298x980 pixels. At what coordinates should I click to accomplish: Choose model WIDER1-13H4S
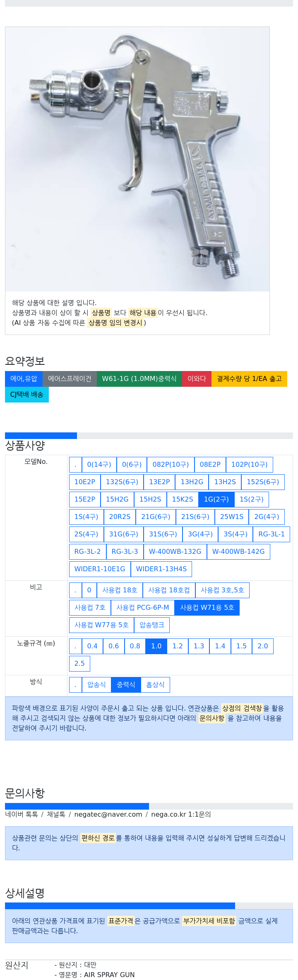click(161, 569)
